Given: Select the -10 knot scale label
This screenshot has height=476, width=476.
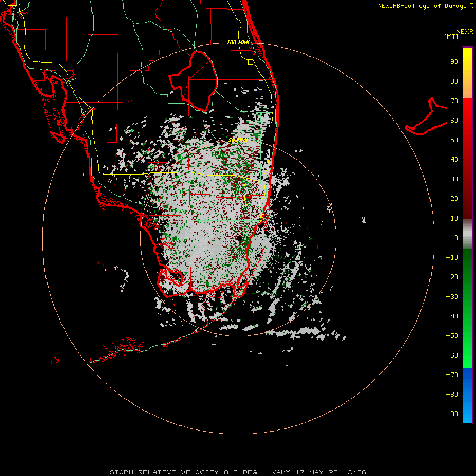Looking at the screenshot, I should pyautogui.click(x=452, y=258).
